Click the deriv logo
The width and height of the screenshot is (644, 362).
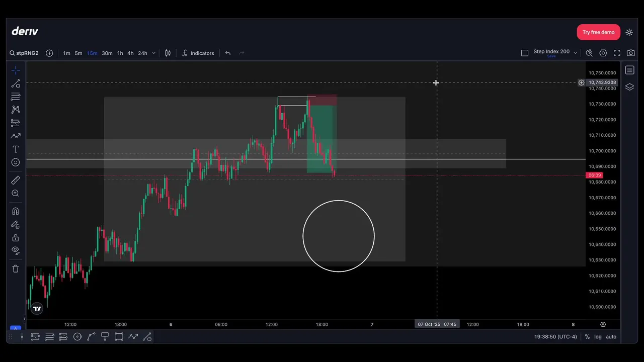pos(25,31)
